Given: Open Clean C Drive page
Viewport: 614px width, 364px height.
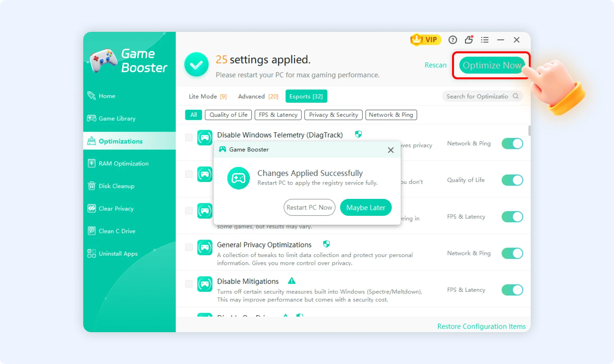Looking at the screenshot, I should [x=129, y=231].
